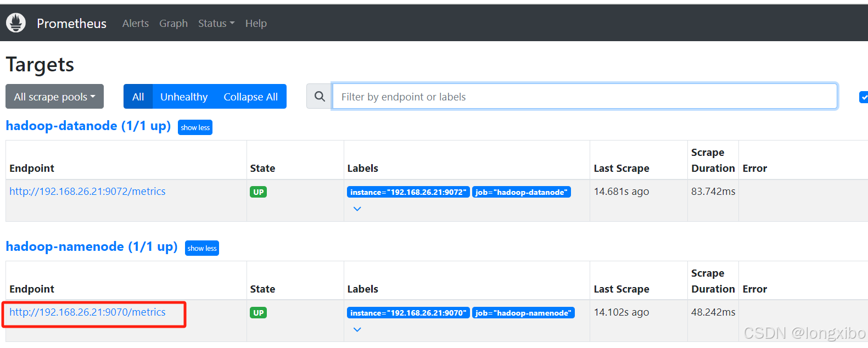Expand labels chevron in hadoop-datanode row
Image resolution: width=868 pixels, height=348 pixels.
[357, 209]
